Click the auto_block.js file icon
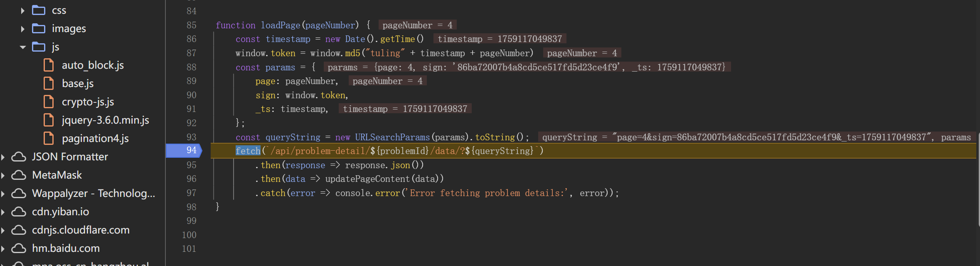This screenshot has width=980, height=266. click(x=49, y=65)
